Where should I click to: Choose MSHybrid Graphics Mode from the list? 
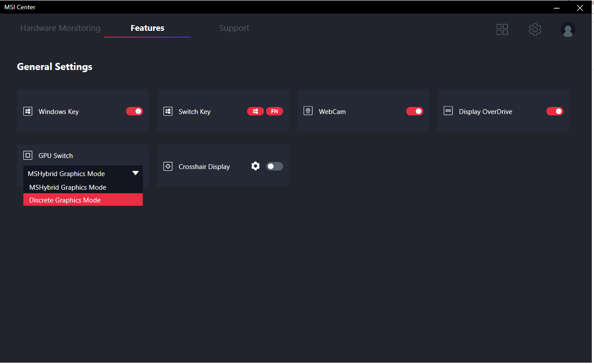pyautogui.click(x=83, y=187)
